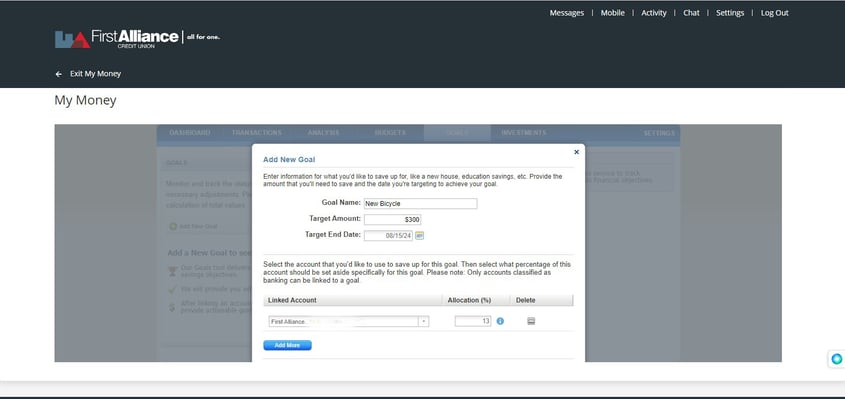The height and width of the screenshot is (399, 845).
Task: Open Messages in top navigation
Action: coord(566,13)
